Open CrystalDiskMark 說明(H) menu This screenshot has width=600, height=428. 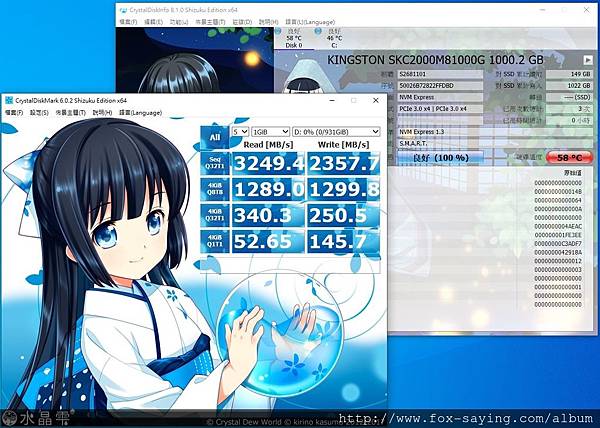(103, 113)
